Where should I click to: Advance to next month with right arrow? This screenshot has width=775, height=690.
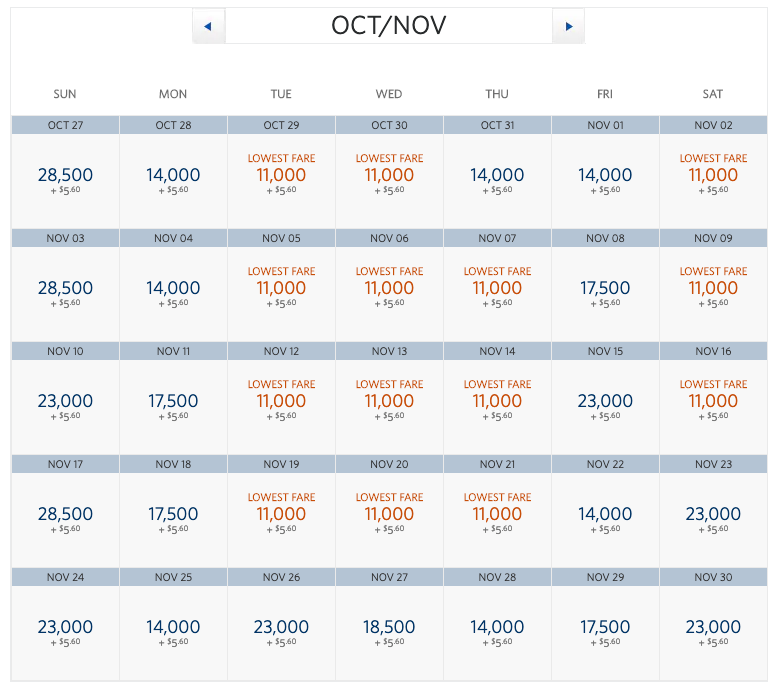click(x=568, y=26)
